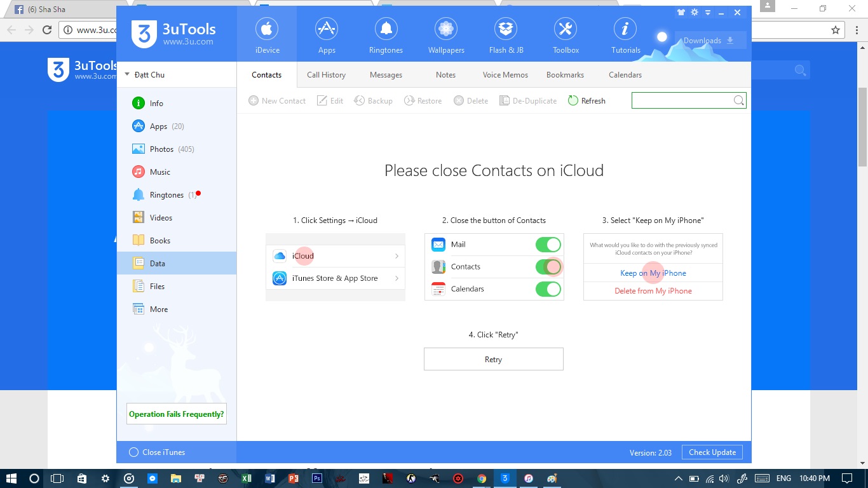Open the 3uTools title bar menu icon
Viewport: 868px width, 488px height.
[709, 12]
